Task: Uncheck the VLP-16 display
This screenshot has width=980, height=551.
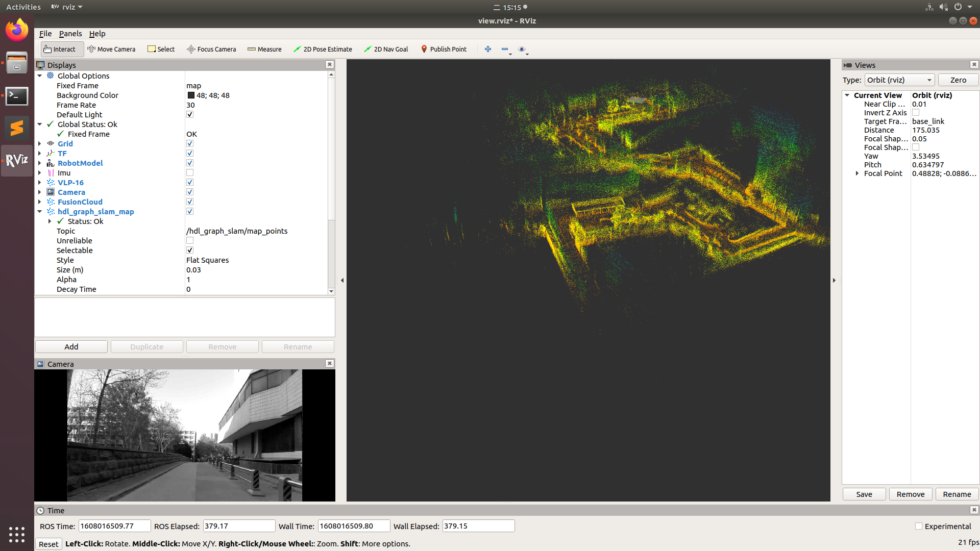Action: (x=190, y=182)
